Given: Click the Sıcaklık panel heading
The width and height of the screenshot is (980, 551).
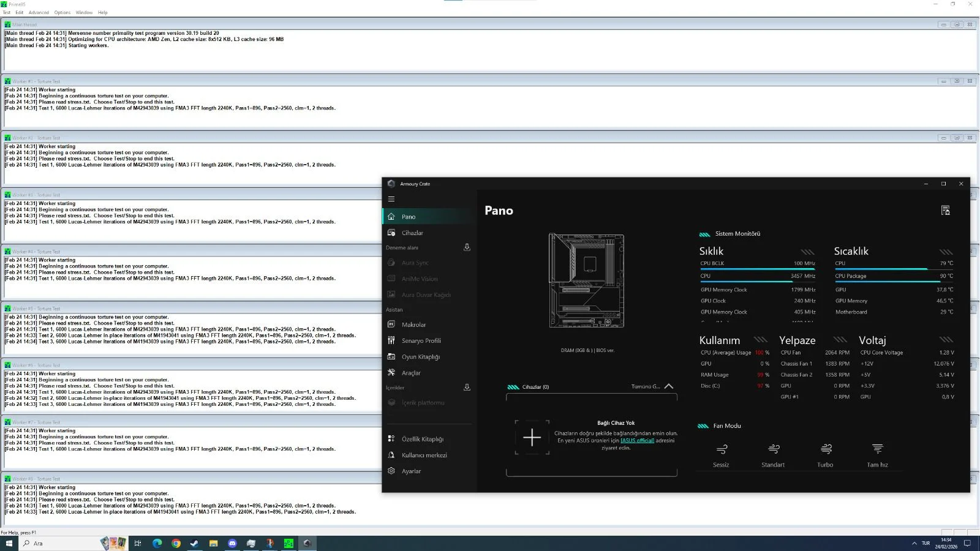Looking at the screenshot, I should [x=851, y=251].
